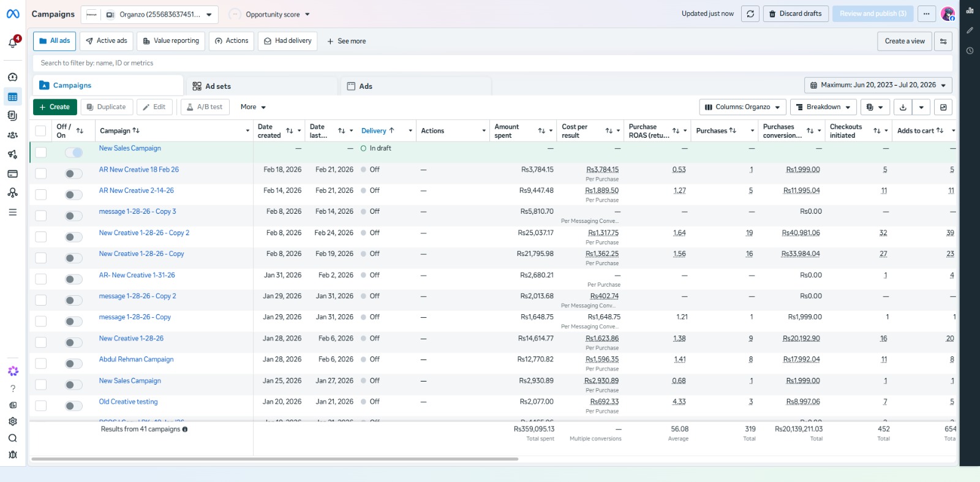Viewport: 980px width, 482px height.
Task: Open the date range Maximum dropdown
Action: [878, 85]
